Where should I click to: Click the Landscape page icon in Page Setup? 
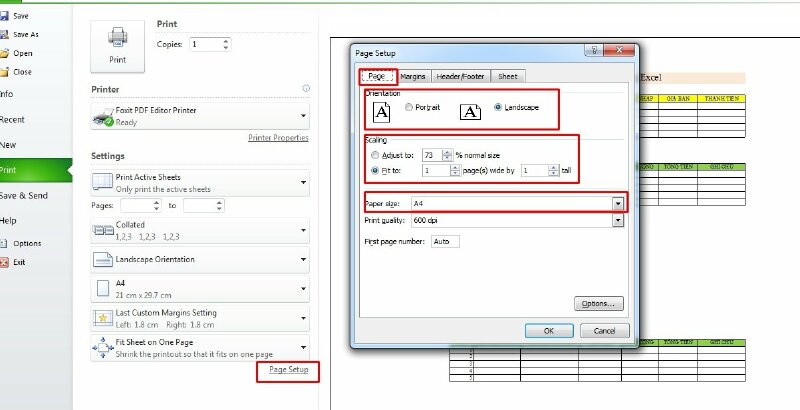pyautogui.click(x=470, y=112)
